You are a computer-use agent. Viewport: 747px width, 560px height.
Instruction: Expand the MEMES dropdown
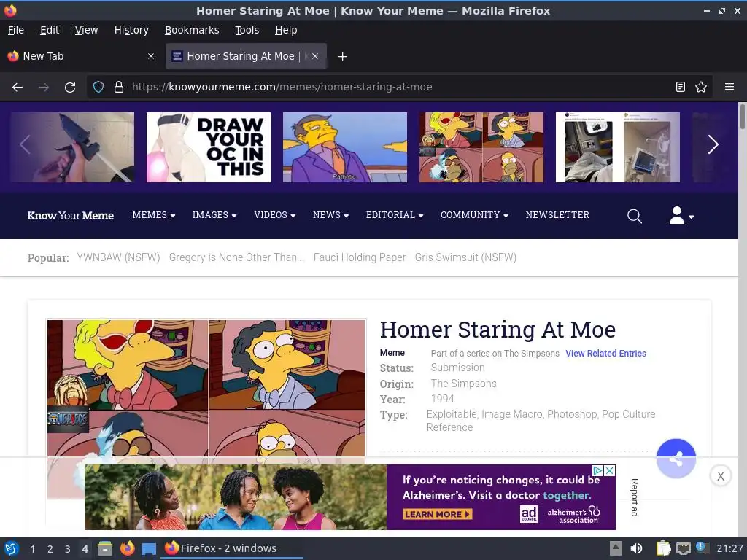(x=154, y=215)
